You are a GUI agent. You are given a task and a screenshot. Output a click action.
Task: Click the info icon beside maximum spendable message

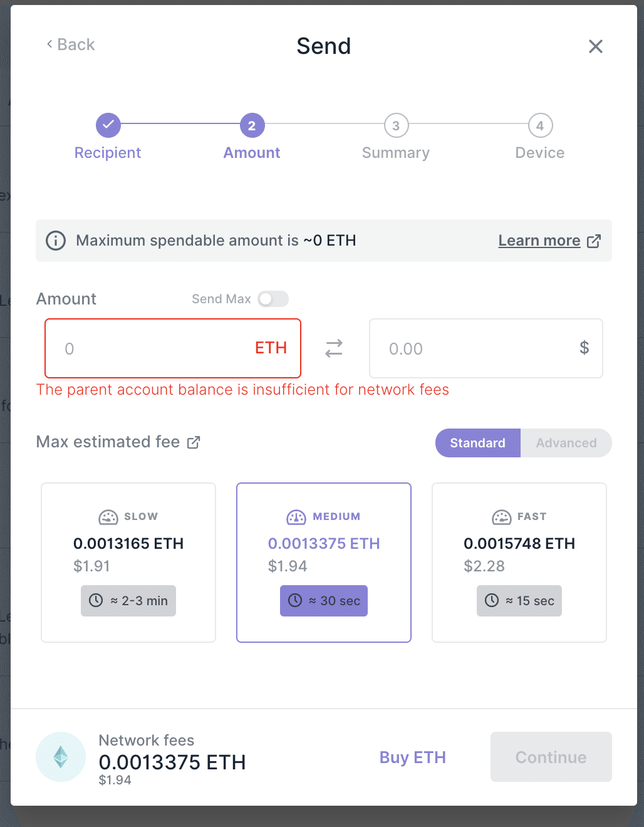tap(55, 241)
